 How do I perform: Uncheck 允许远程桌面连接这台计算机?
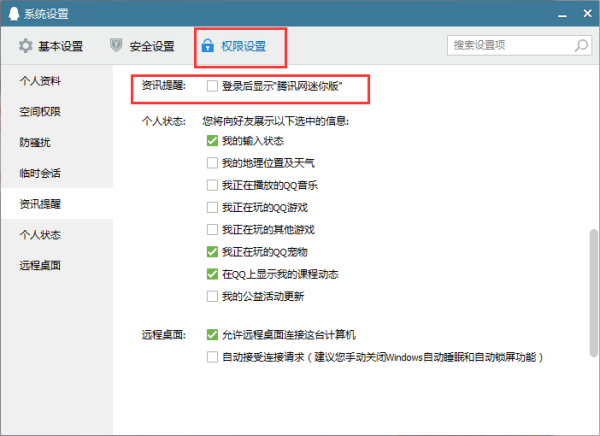[212, 335]
